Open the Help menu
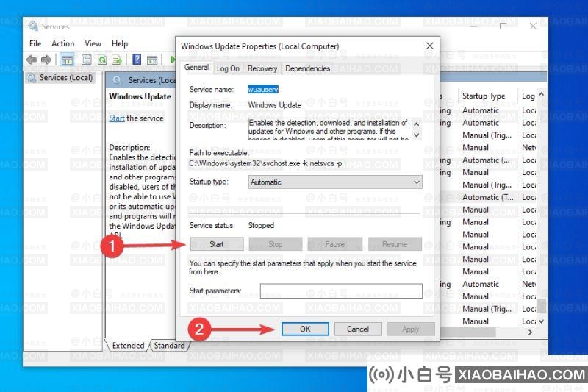The image size is (588, 392). tap(120, 43)
